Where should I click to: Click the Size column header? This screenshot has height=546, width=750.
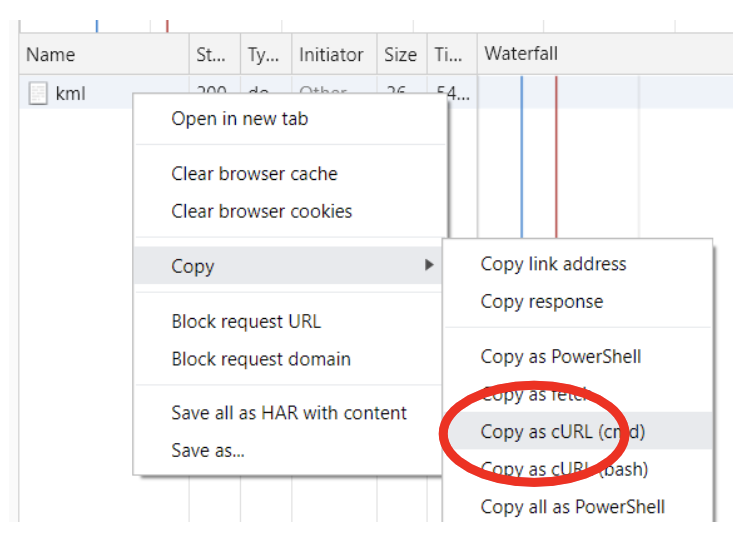400,55
